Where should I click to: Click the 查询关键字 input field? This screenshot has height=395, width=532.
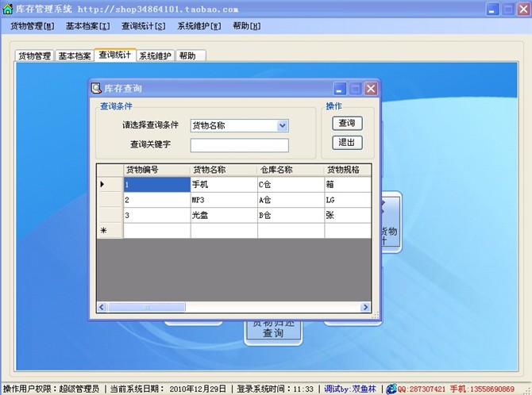click(240, 145)
